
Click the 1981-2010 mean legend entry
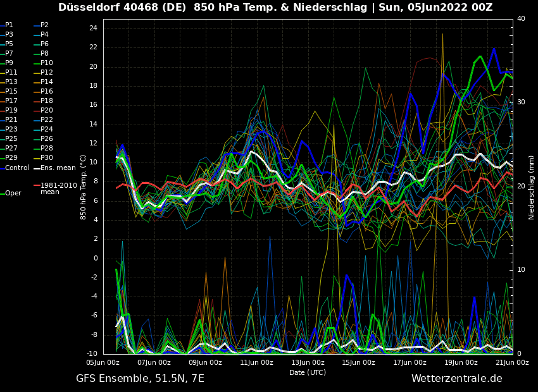pyautogui.click(x=58, y=188)
